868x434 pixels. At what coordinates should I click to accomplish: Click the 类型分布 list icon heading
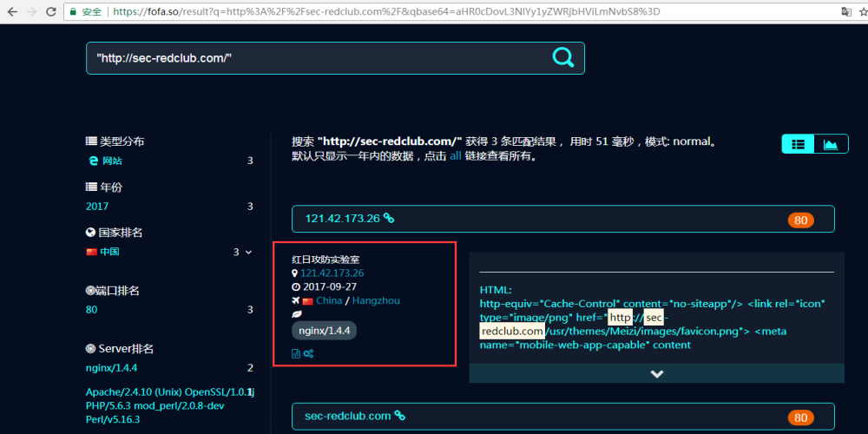[91, 141]
